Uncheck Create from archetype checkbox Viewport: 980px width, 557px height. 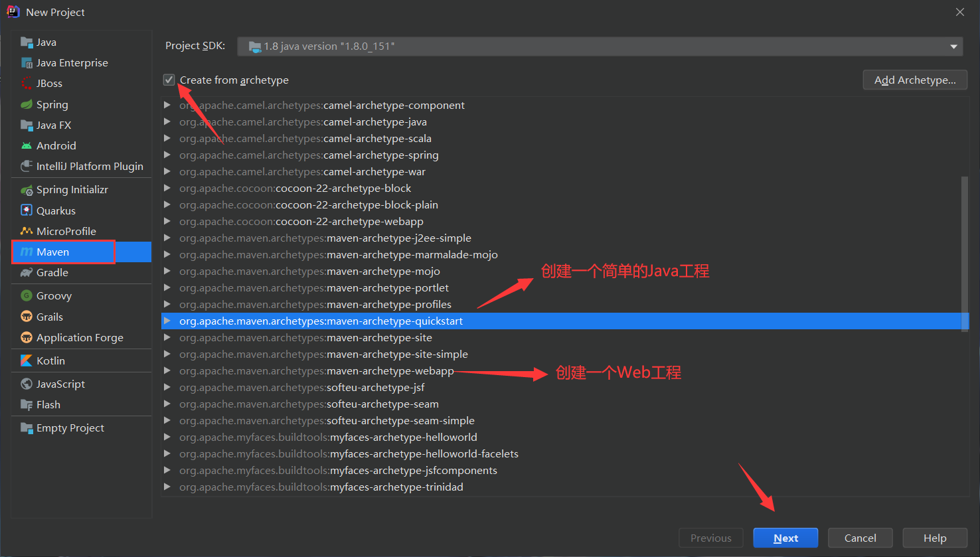tap(169, 80)
